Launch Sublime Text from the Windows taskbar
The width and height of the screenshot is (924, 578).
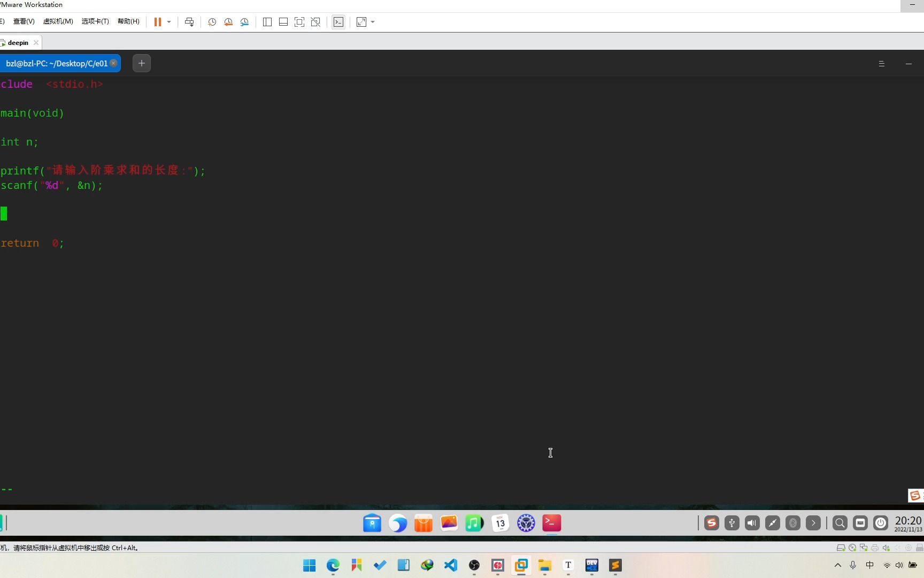[x=614, y=565]
